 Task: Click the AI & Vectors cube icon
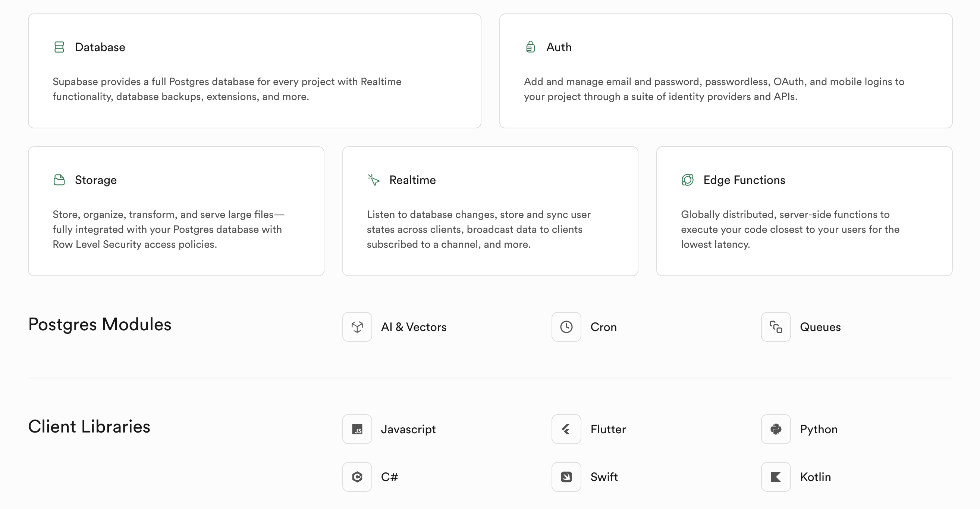tap(357, 327)
